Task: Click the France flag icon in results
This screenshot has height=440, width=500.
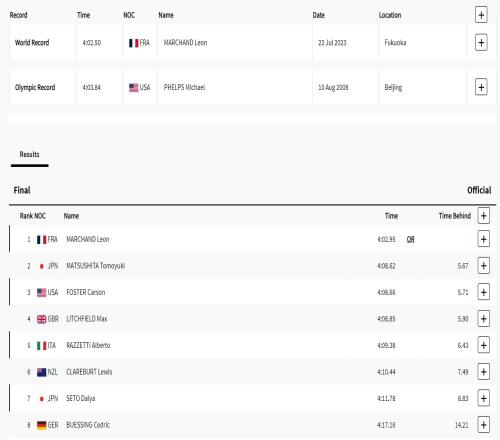Action: (42, 240)
